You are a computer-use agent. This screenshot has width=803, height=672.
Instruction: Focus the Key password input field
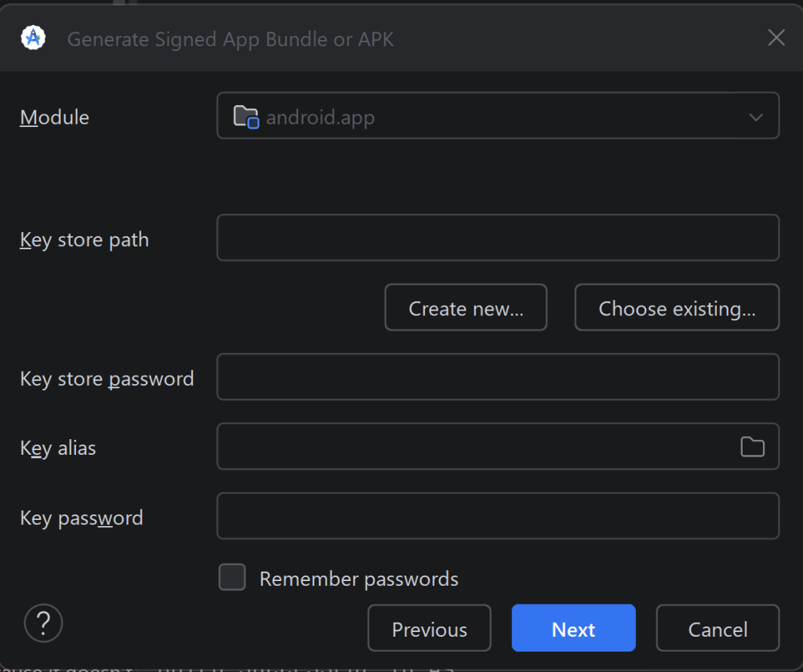[498, 516]
